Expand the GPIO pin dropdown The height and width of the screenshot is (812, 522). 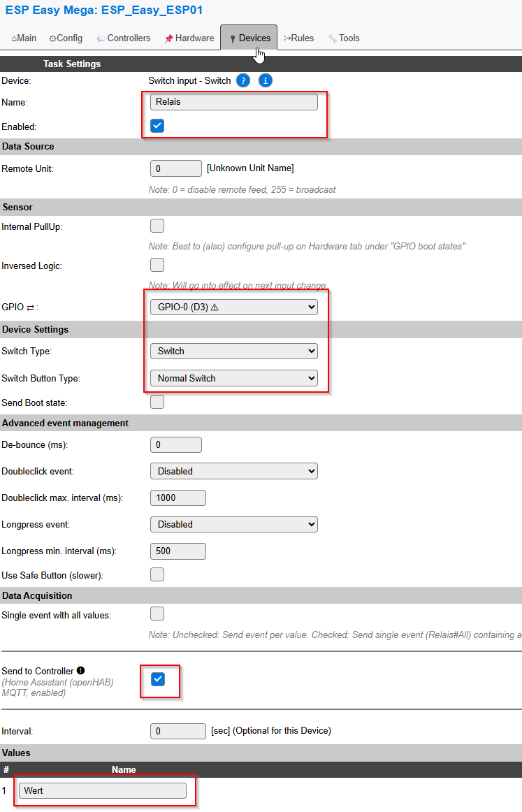coord(233,307)
